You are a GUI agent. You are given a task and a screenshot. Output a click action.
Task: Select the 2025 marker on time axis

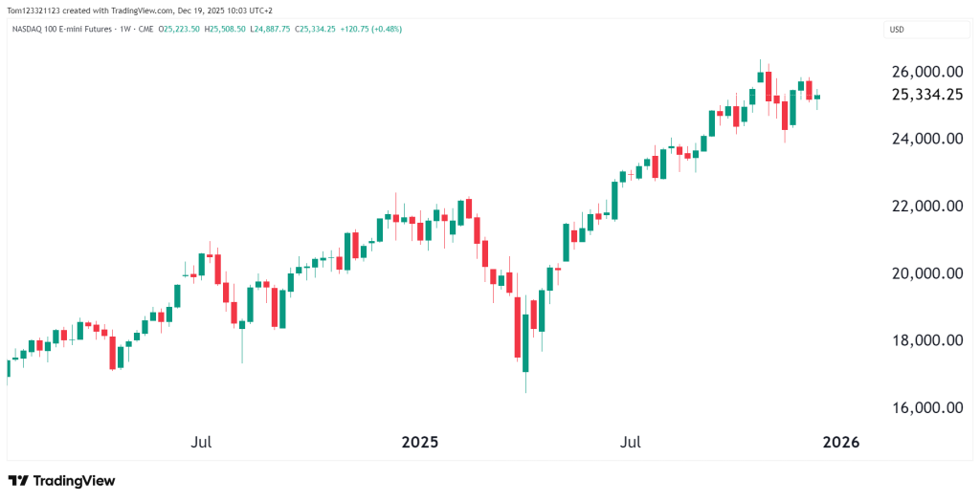point(419,442)
